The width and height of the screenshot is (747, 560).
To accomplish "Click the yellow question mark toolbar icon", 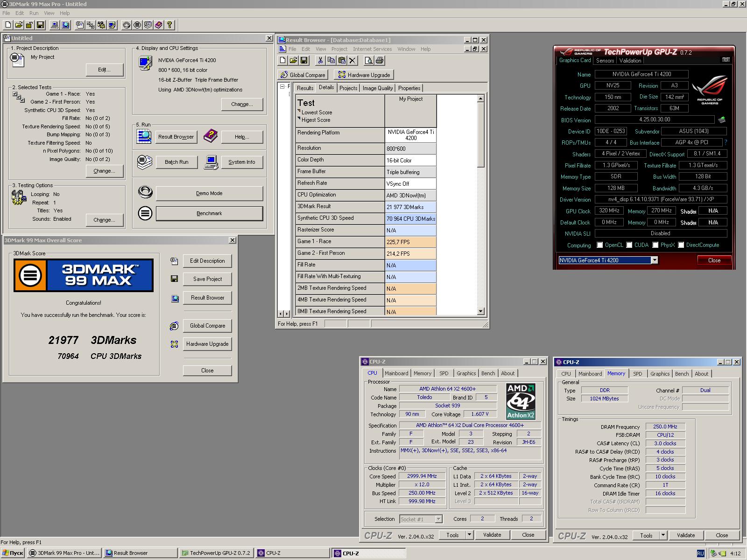I will [x=169, y=25].
